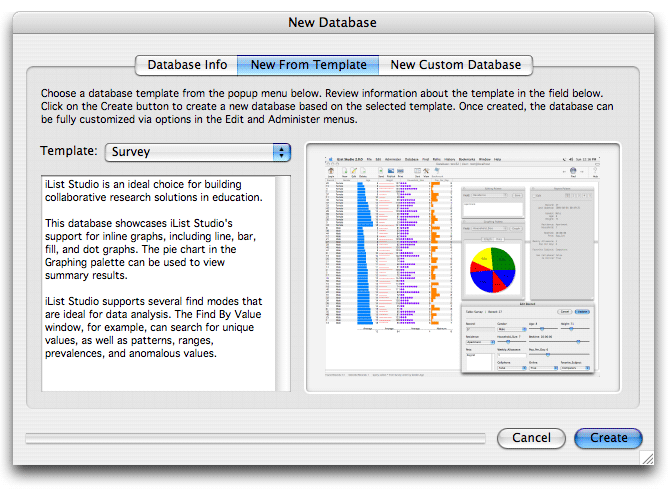670x489 pixels.
Task: Switch to the Database Info tab
Action: click(x=186, y=65)
